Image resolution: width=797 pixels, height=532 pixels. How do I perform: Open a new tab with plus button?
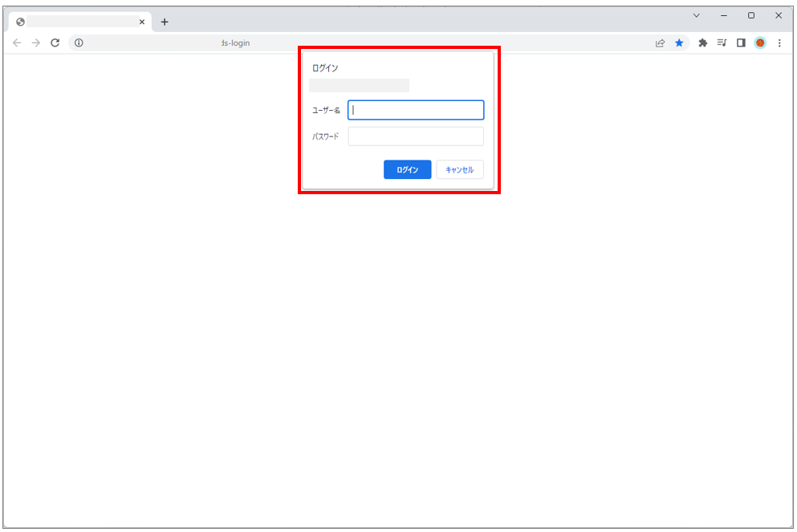(x=165, y=22)
